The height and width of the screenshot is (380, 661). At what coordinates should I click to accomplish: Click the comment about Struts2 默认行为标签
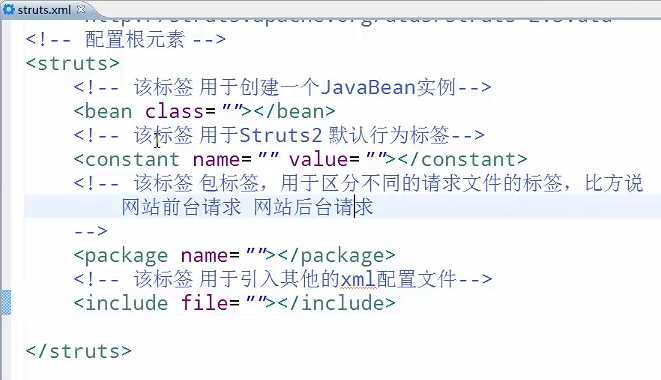pyautogui.click(x=279, y=135)
